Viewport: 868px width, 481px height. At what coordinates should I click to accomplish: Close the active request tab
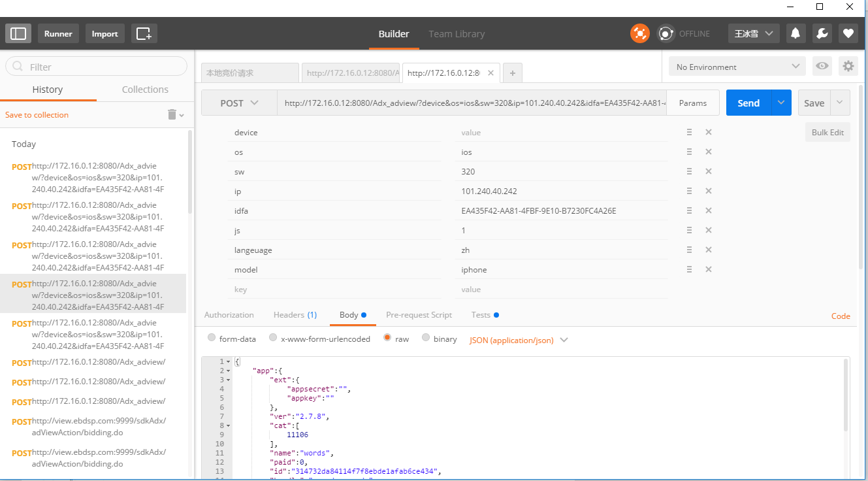(491, 73)
